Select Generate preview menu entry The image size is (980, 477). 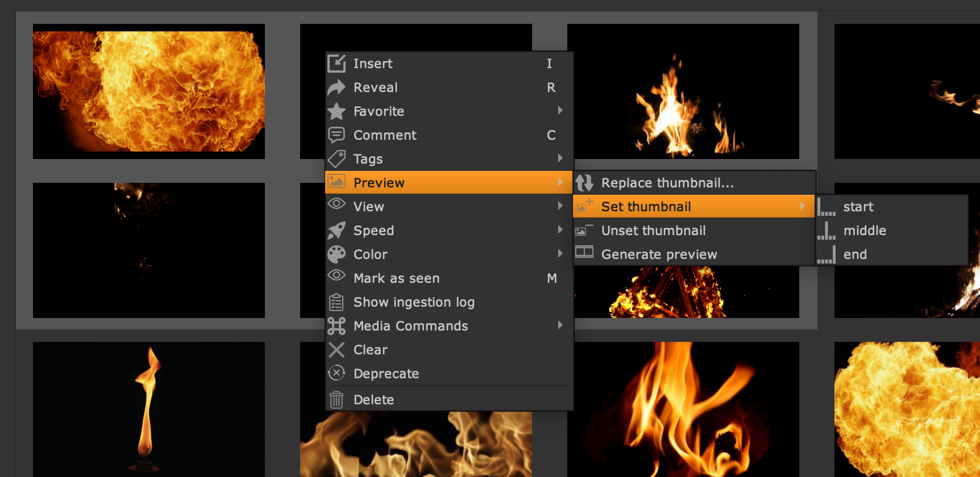[x=659, y=254]
